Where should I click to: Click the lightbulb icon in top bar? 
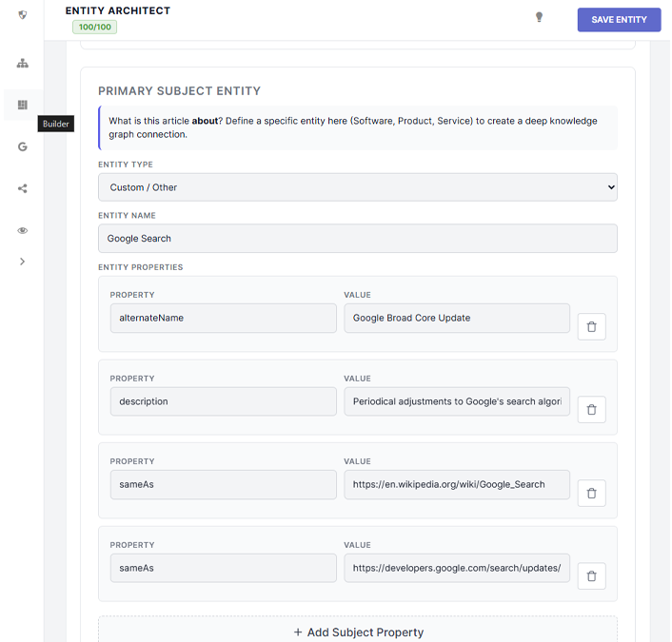[539, 17]
